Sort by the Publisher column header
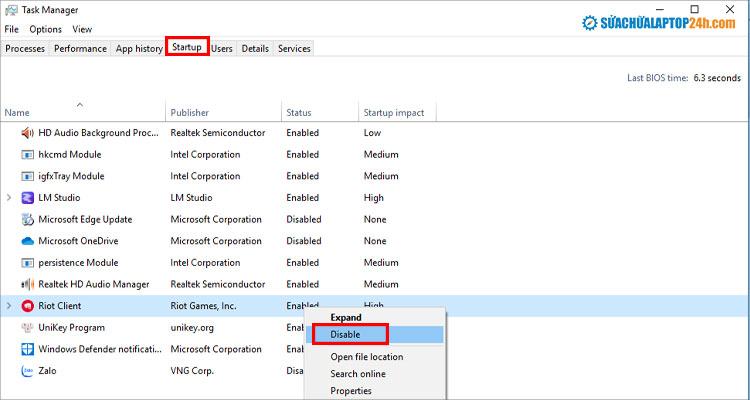Image resolution: width=750 pixels, height=400 pixels. [x=189, y=113]
